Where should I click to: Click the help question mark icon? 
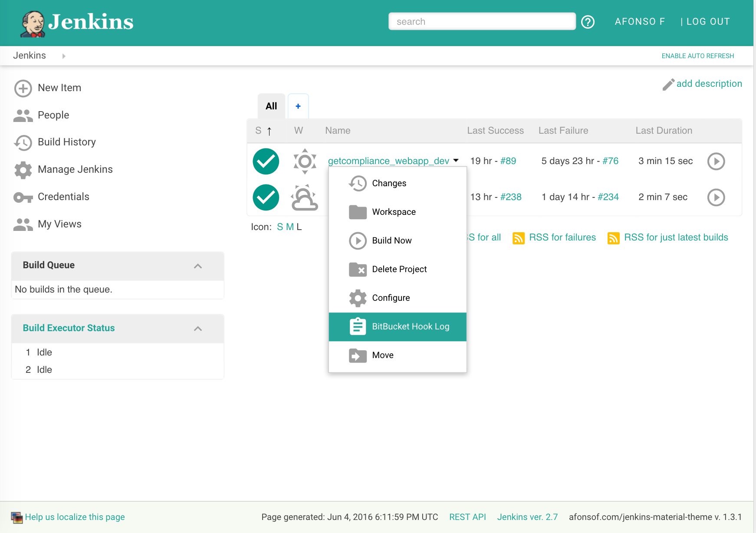point(588,21)
